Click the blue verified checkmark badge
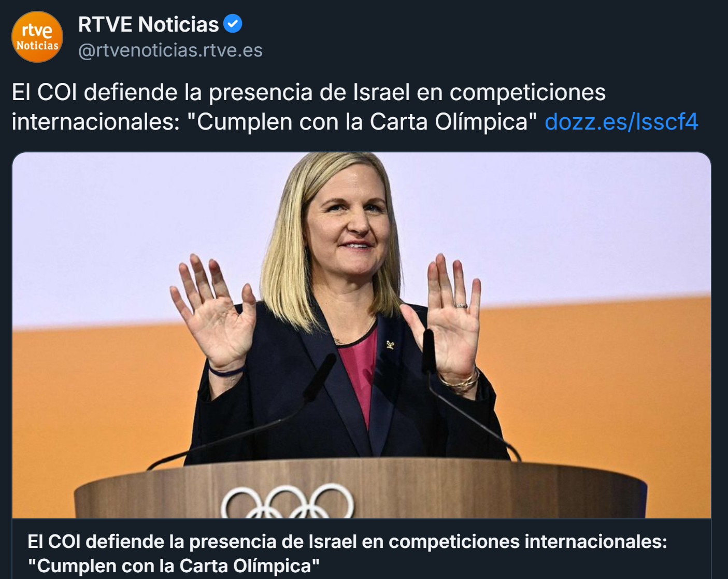The image size is (728, 579). 233,24
